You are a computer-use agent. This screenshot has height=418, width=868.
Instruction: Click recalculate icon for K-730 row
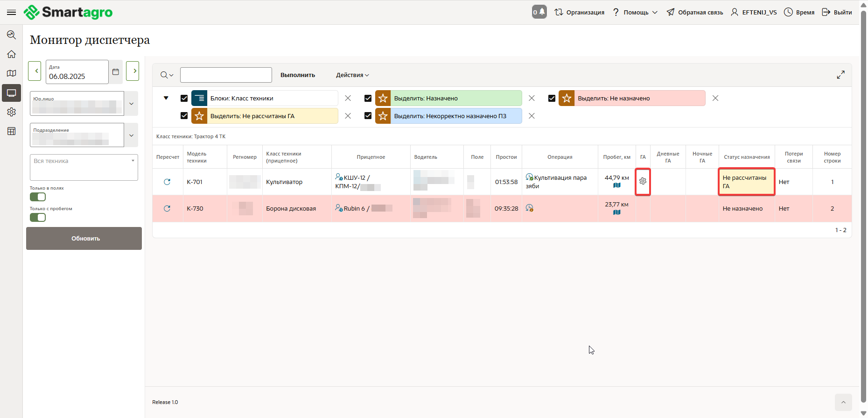pos(167,209)
